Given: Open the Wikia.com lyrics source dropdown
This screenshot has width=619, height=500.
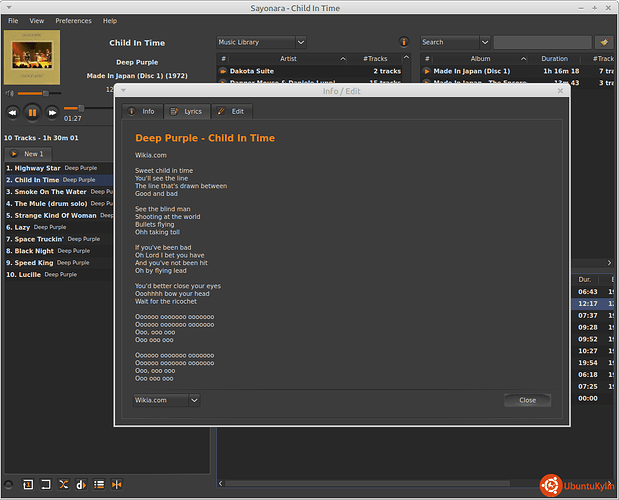Looking at the screenshot, I should [x=166, y=400].
